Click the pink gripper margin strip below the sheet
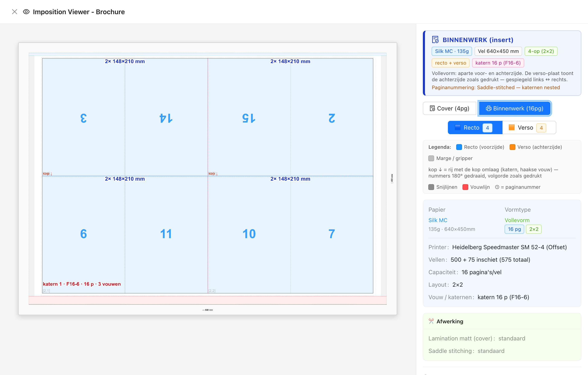588x375 pixels. tap(207, 300)
